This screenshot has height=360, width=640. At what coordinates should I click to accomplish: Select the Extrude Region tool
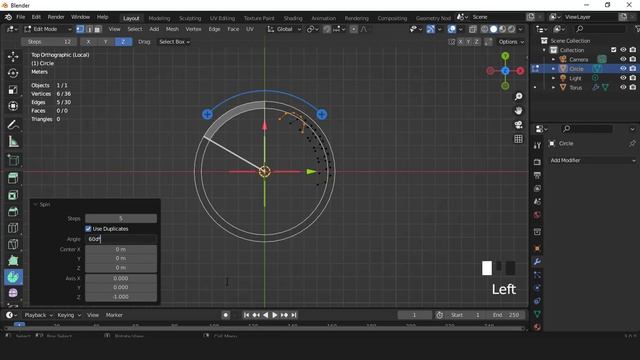pos(13,178)
